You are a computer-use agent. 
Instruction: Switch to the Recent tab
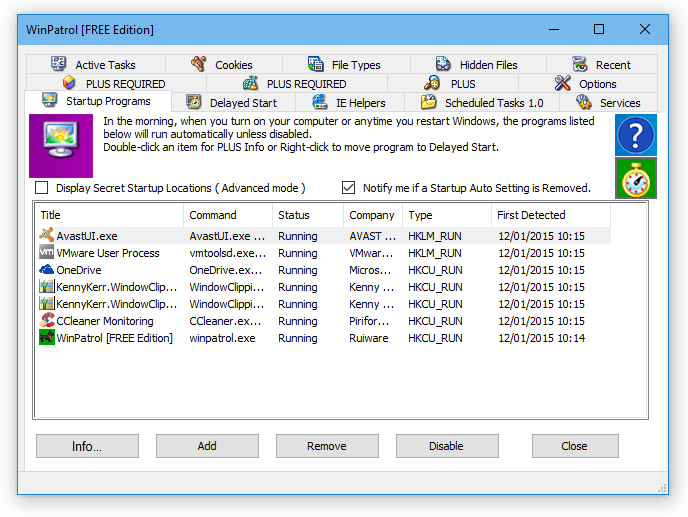click(x=602, y=65)
